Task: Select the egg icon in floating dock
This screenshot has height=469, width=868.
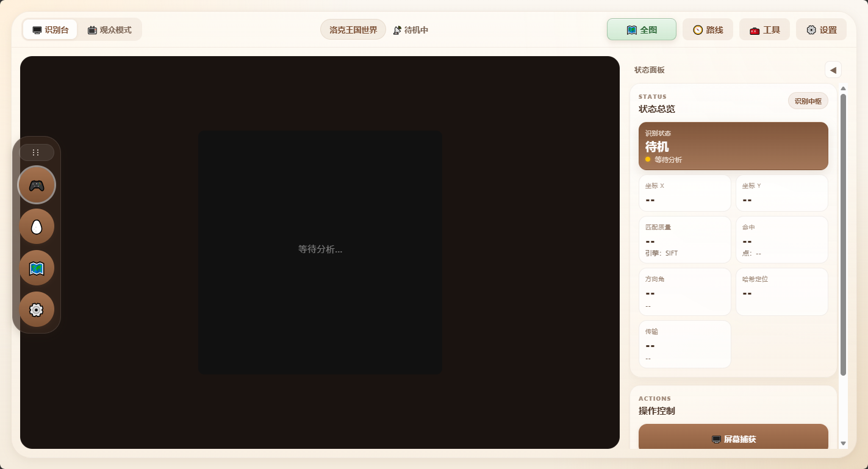Action: [37, 226]
